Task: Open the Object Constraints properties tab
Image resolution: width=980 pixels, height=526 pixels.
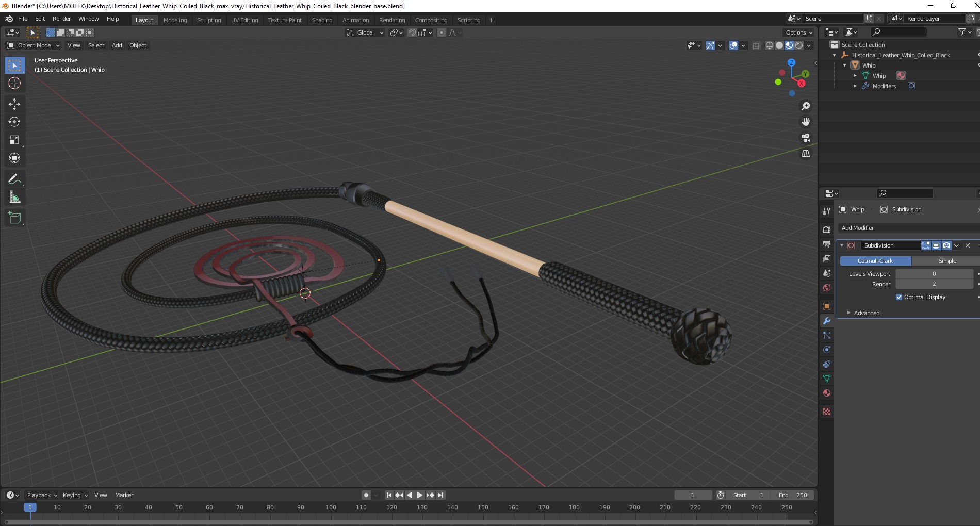Action: (x=827, y=364)
